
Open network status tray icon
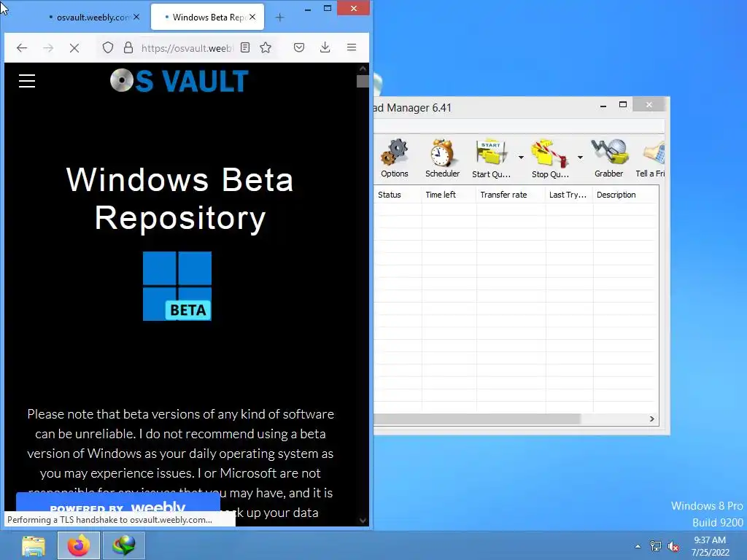(656, 546)
